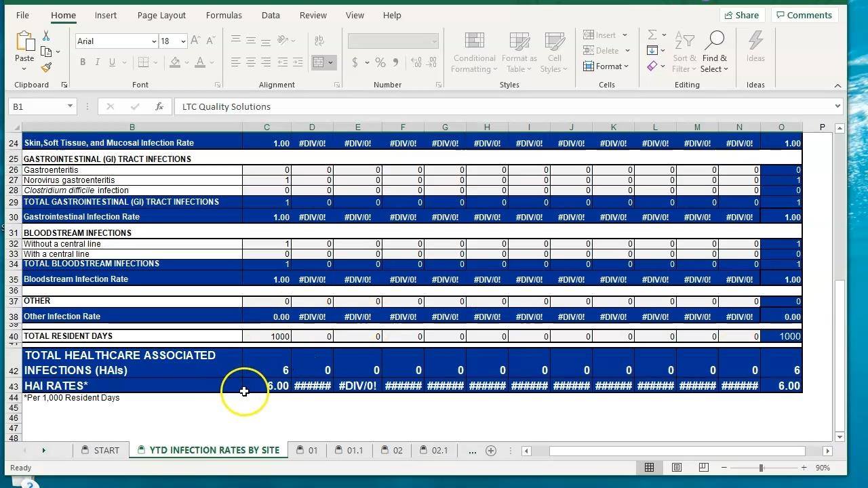868x488 pixels.
Task: Toggle Italic formatting
Action: tap(97, 62)
